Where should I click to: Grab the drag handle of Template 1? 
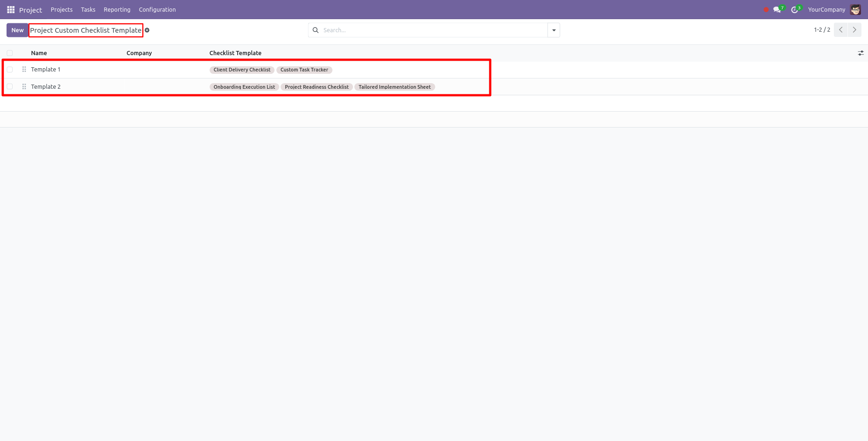(x=24, y=70)
